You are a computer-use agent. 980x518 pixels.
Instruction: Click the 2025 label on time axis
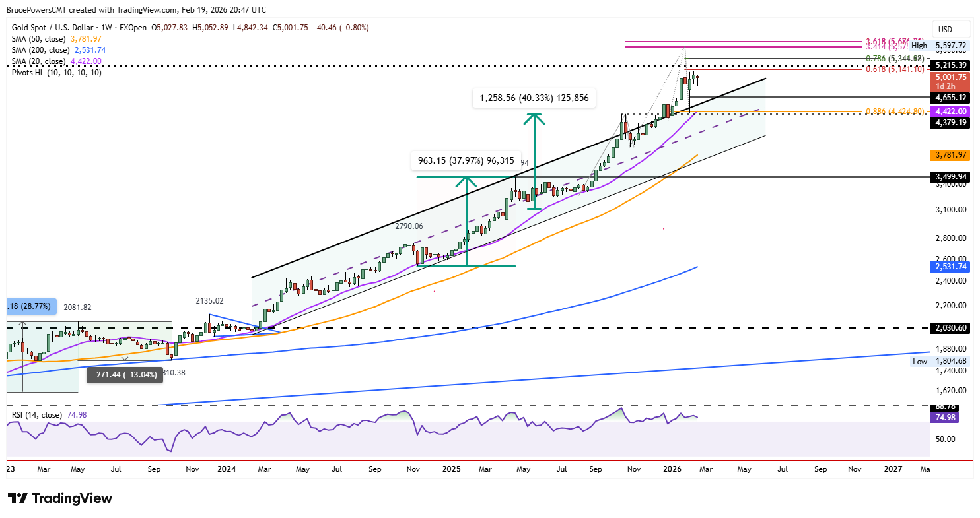click(452, 469)
